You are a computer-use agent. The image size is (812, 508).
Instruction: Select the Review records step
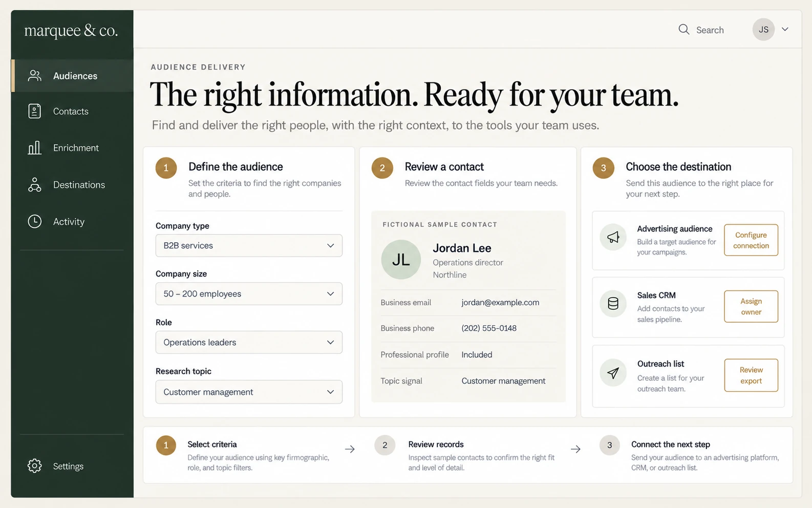[465, 455]
